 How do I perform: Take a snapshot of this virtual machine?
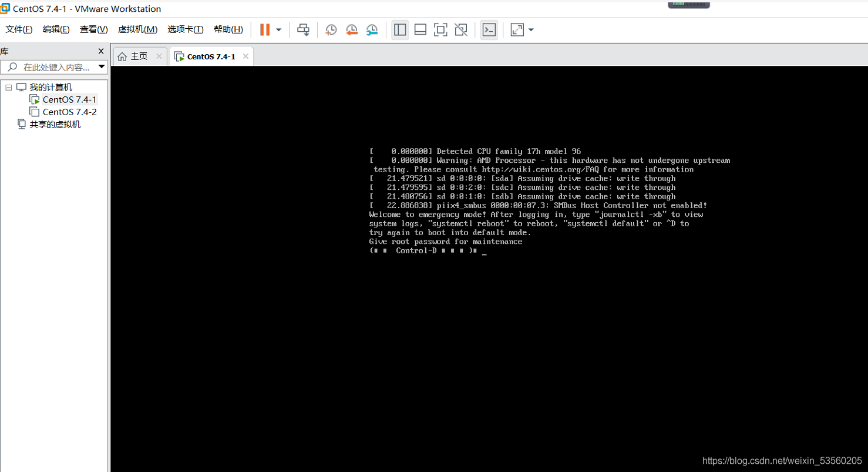pyautogui.click(x=331, y=30)
